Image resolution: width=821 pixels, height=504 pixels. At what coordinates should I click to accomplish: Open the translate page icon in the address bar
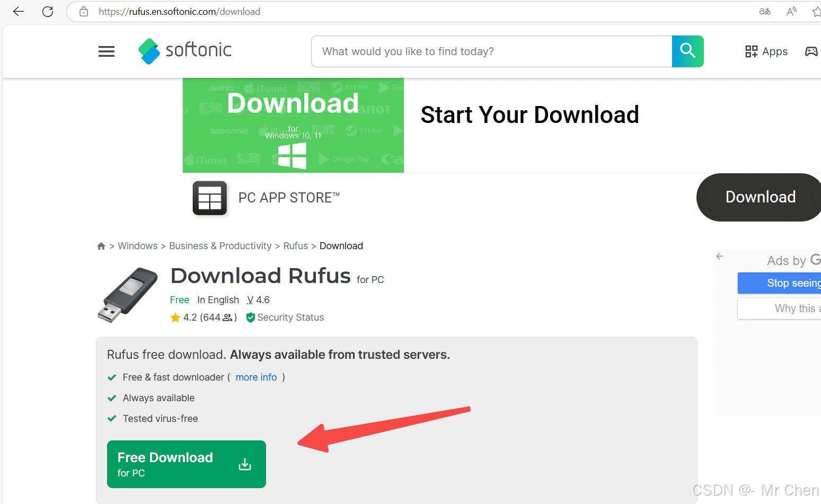764,12
